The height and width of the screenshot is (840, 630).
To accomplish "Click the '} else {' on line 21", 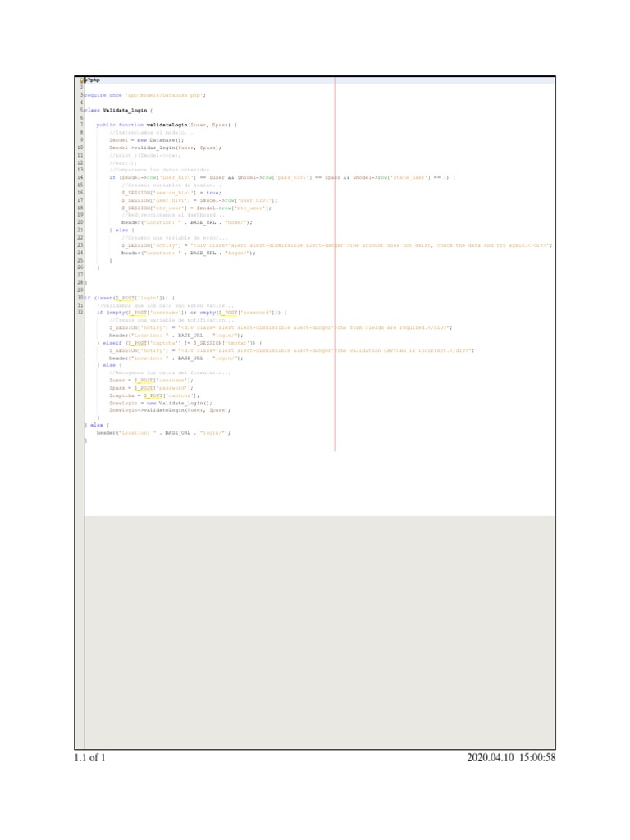I will tap(121, 230).
